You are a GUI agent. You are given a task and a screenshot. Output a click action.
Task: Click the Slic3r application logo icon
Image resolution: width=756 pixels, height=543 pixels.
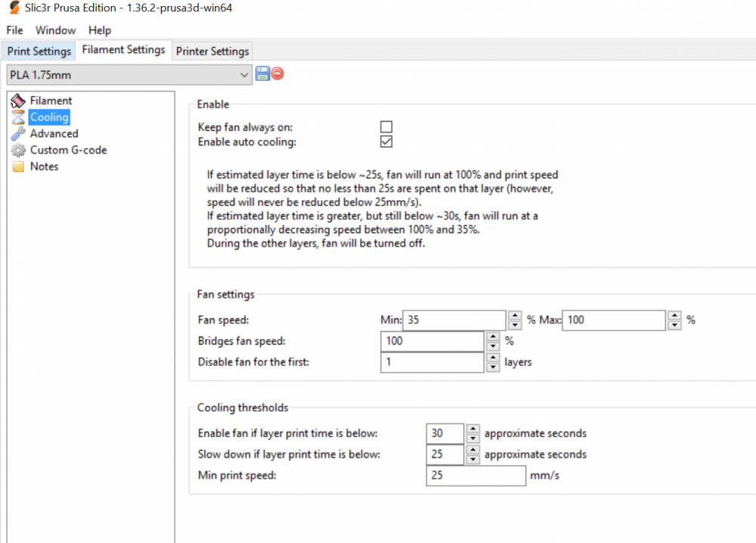(x=14, y=8)
